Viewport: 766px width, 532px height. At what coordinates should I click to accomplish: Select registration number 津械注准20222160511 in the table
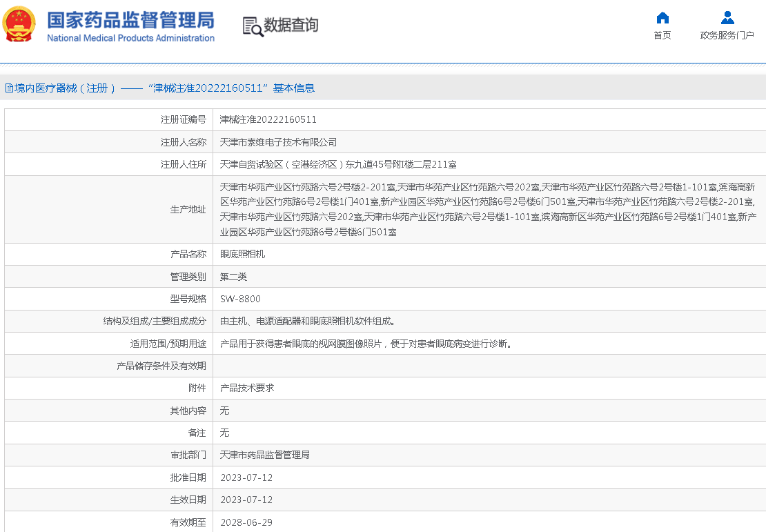[x=268, y=119]
